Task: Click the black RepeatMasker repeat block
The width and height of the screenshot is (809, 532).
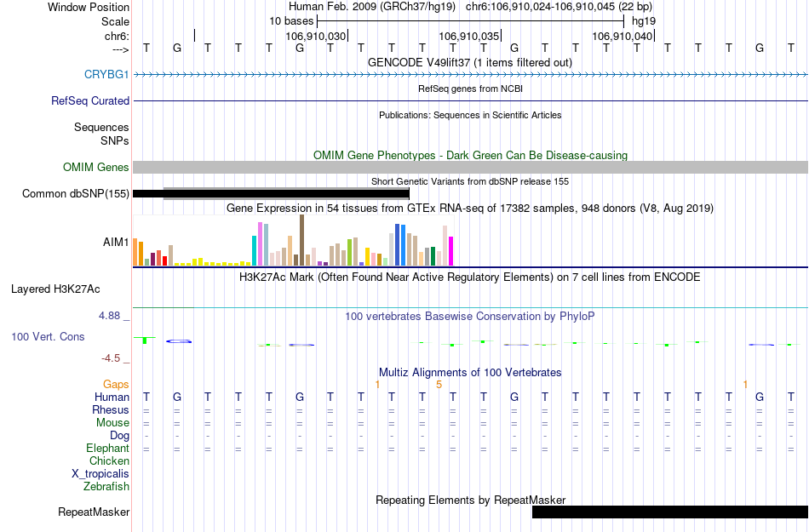Action: click(x=669, y=512)
